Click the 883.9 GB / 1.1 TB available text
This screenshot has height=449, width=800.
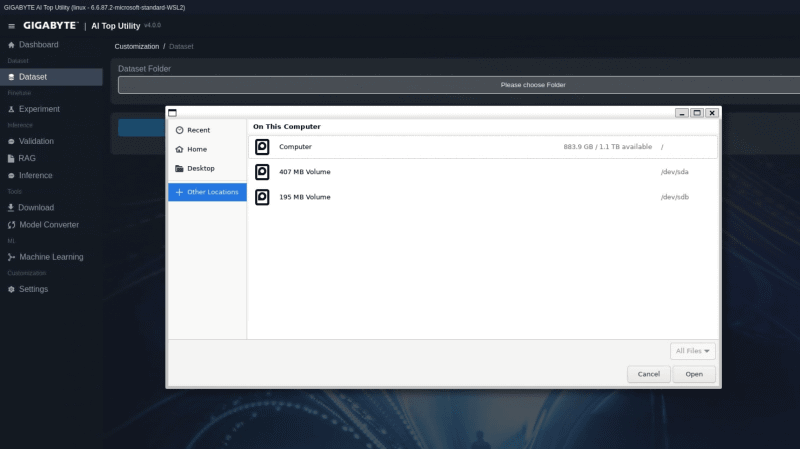608,147
